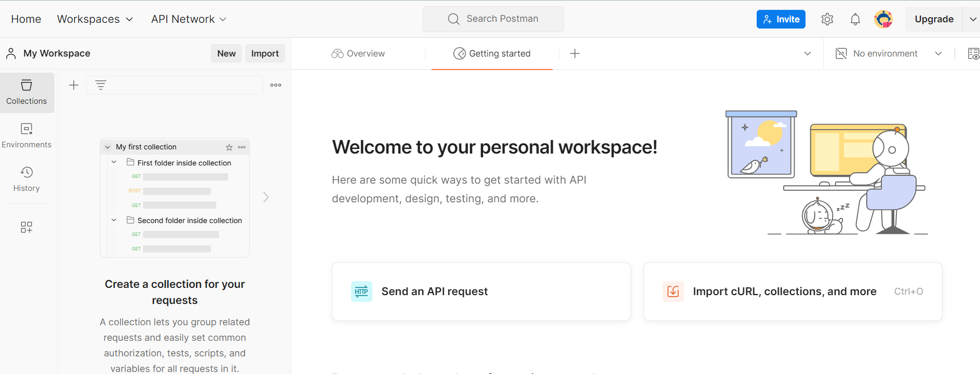Click the filter icon in the collections search
This screenshot has height=374, width=980.
(x=101, y=85)
